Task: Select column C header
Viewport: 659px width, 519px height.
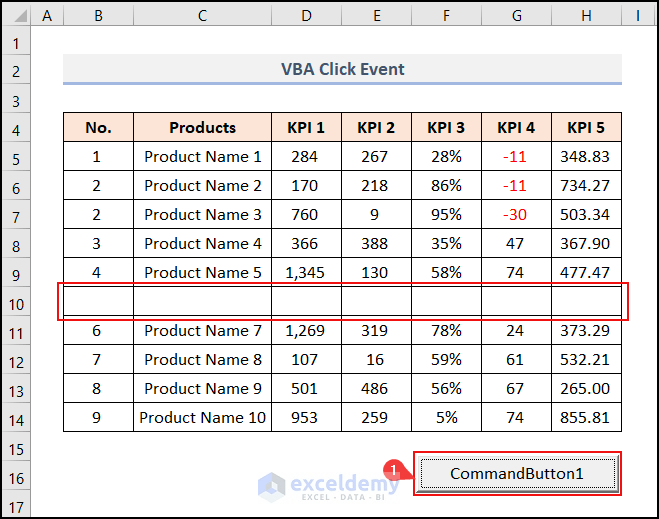Action: click(x=202, y=16)
